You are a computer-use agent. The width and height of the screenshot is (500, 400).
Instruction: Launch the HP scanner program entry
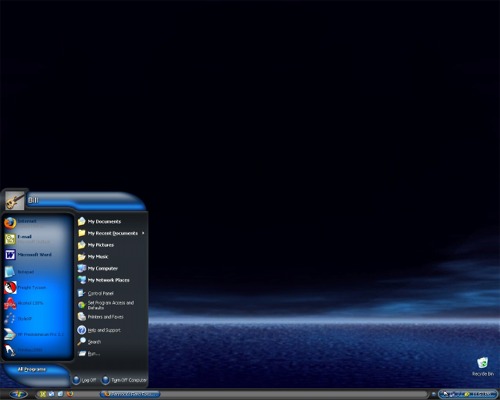point(37,334)
